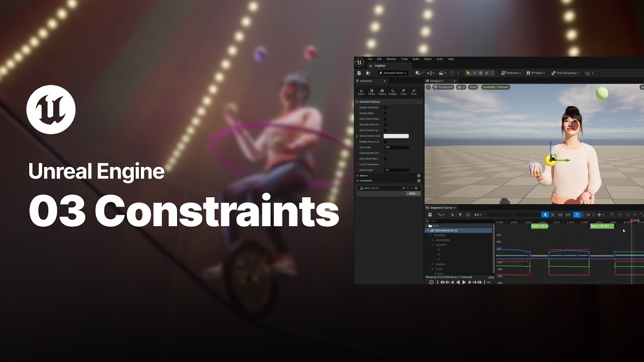644x362 pixels.
Task: Expand the Spaces section
Action: click(x=357, y=175)
